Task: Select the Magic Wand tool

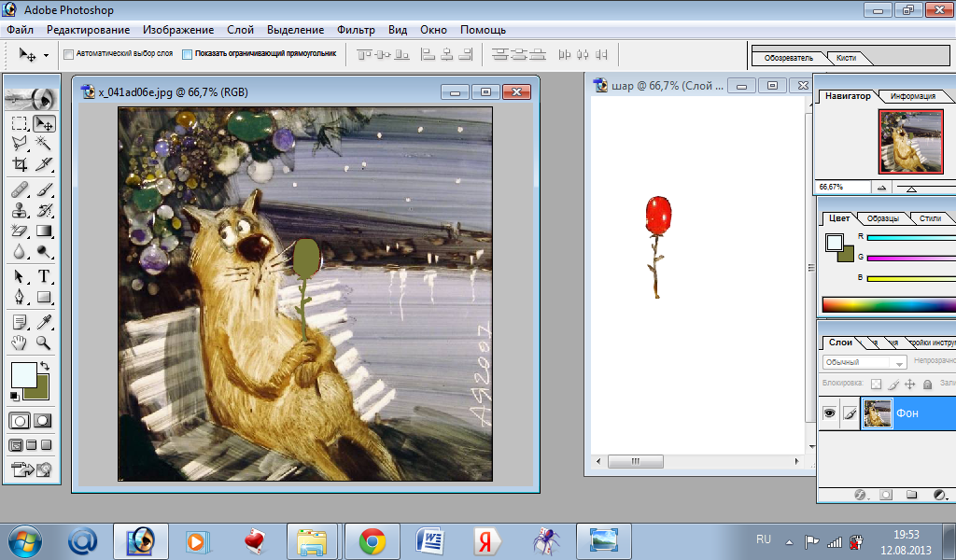Action: click(44, 144)
